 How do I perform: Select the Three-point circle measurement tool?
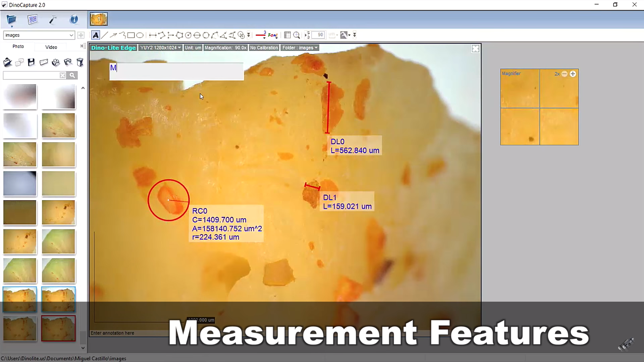[206, 35]
